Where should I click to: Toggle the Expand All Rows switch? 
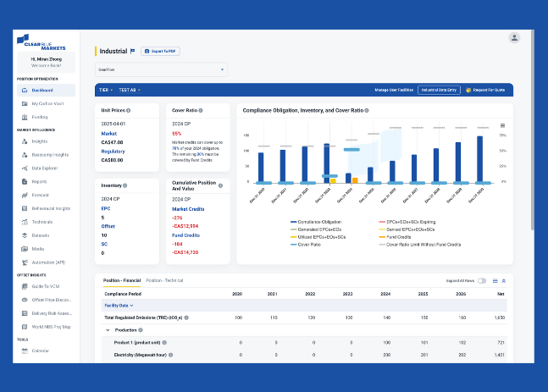481,280
